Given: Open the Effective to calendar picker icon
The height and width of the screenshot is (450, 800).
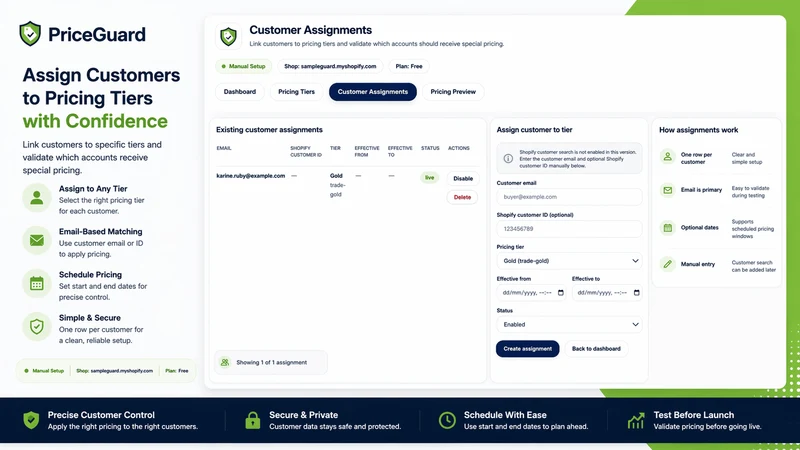Looking at the screenshot, I should point(636,293).
